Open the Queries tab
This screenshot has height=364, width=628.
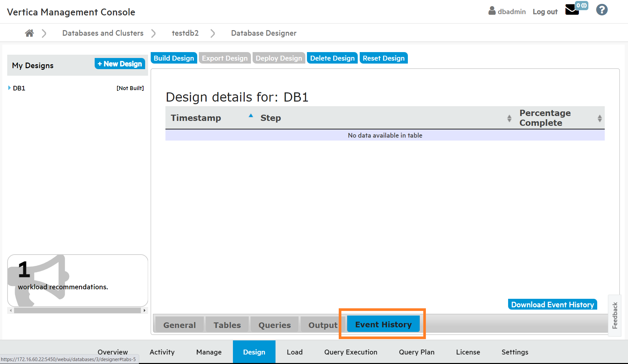(275, 325)
